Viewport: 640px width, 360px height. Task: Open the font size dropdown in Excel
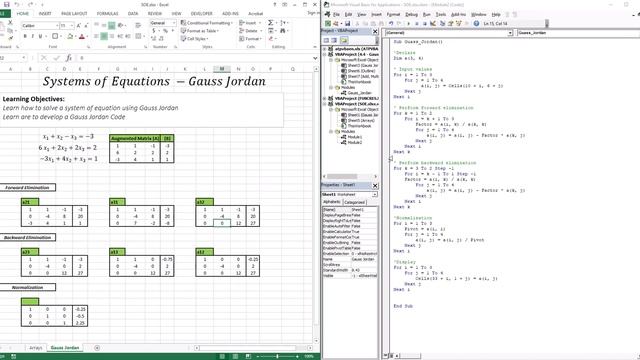(x=71, y=26)
